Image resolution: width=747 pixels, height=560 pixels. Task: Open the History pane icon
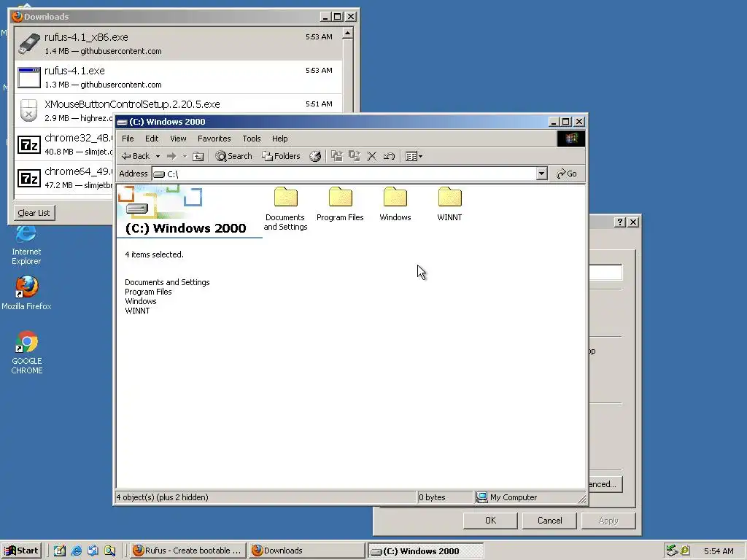(x=315, y=156)
